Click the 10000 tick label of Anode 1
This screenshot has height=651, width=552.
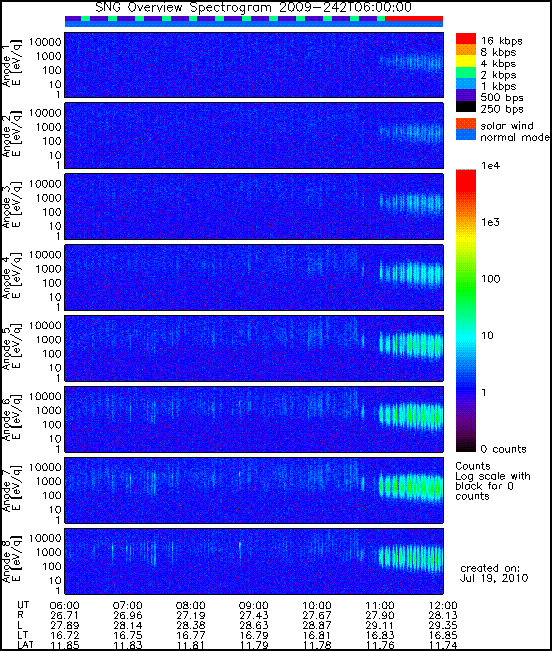click(45, 42)
